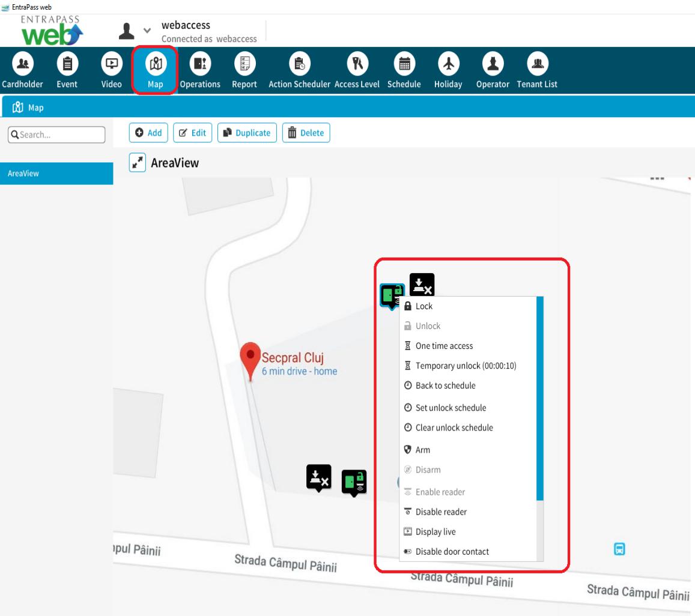Choose One time access in context menu

pos(444,346)
